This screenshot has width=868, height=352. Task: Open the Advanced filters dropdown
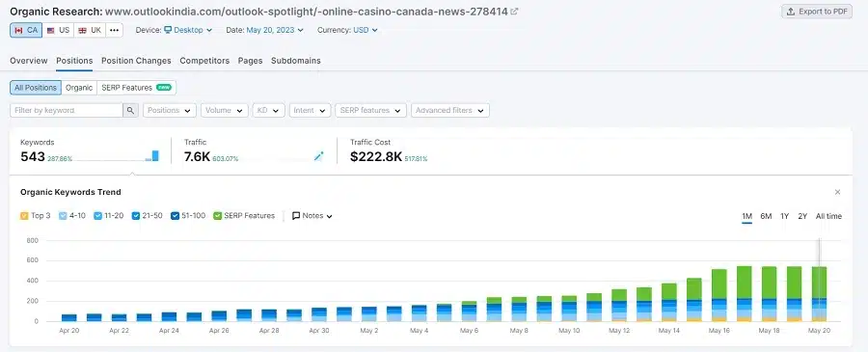(450, 110)
